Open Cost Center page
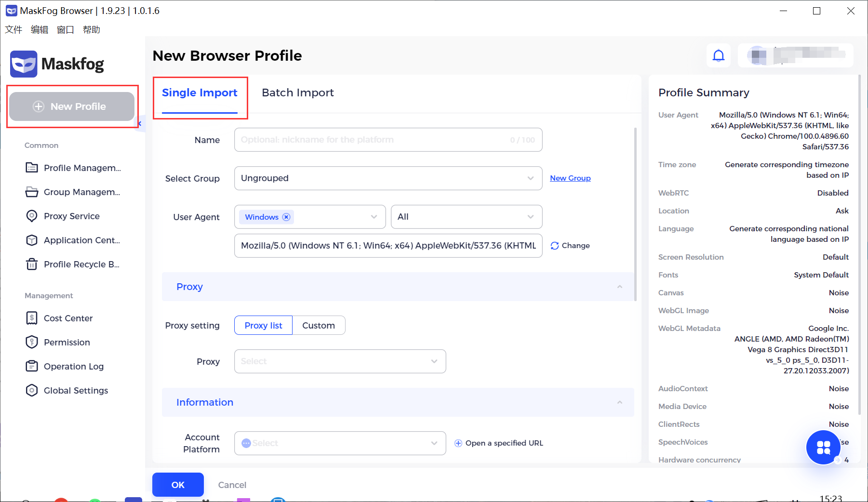Viewport: 868px width, 502px height. click(59, 318)
